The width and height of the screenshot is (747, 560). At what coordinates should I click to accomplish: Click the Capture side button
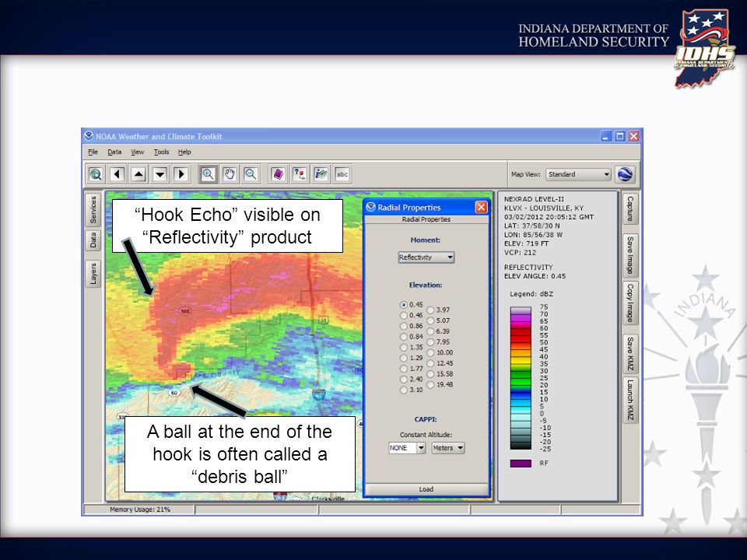coord(630,208)
